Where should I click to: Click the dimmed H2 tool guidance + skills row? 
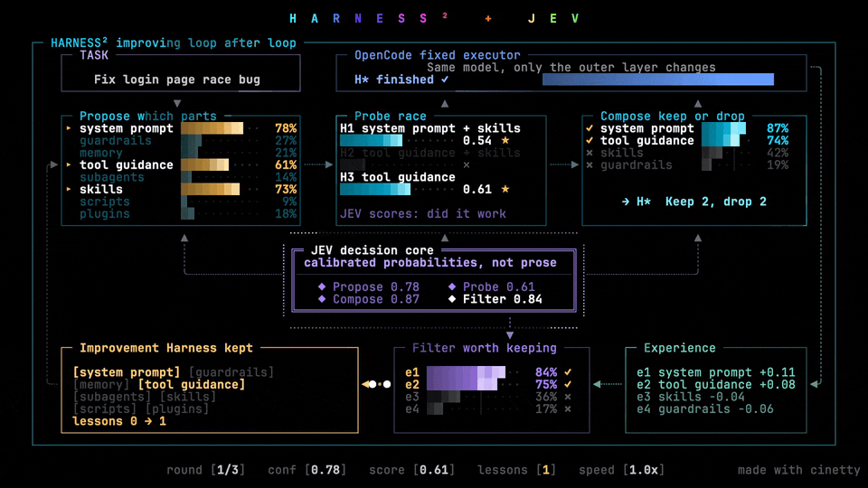tap(430, 153)
